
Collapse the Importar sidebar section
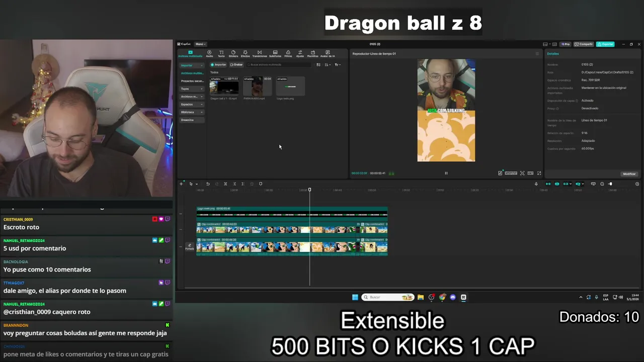[192, 65]
